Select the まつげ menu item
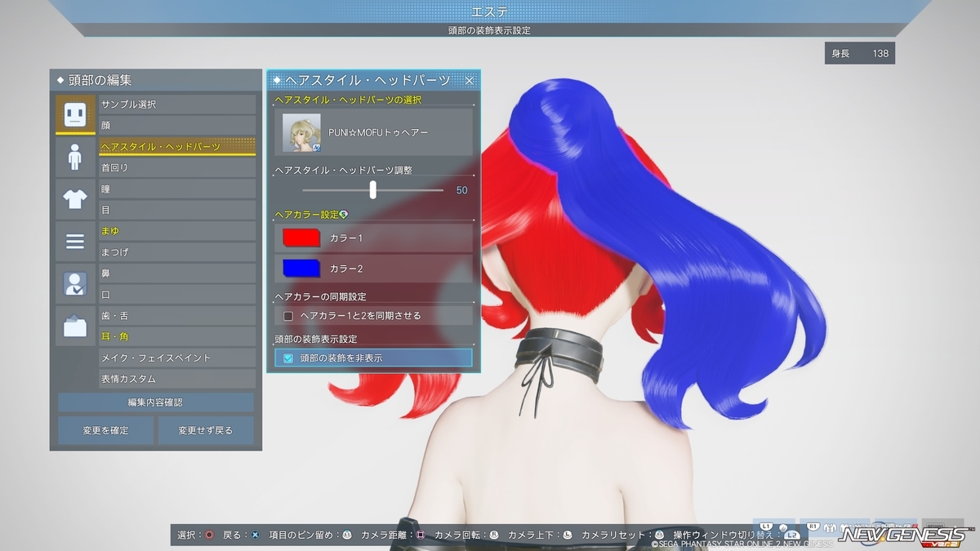The height and width of the screenshot is (551, 980). (x=177, y=252)
